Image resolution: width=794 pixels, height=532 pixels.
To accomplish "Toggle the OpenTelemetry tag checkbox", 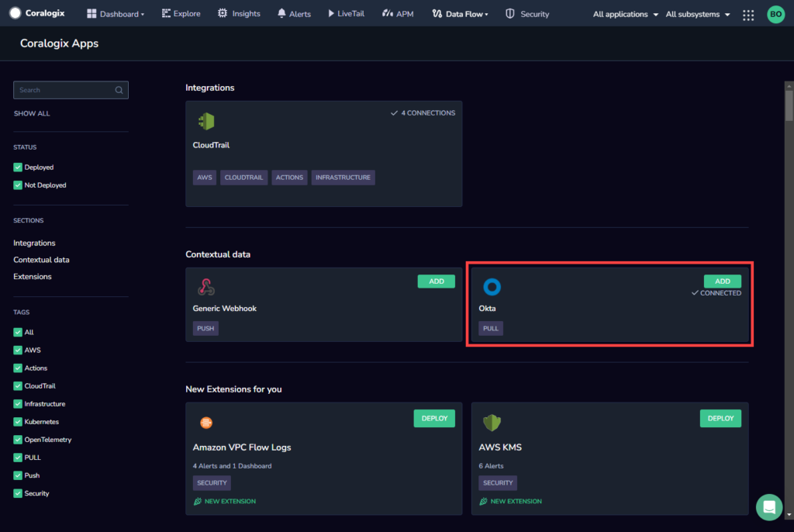I will coord(18,440).
